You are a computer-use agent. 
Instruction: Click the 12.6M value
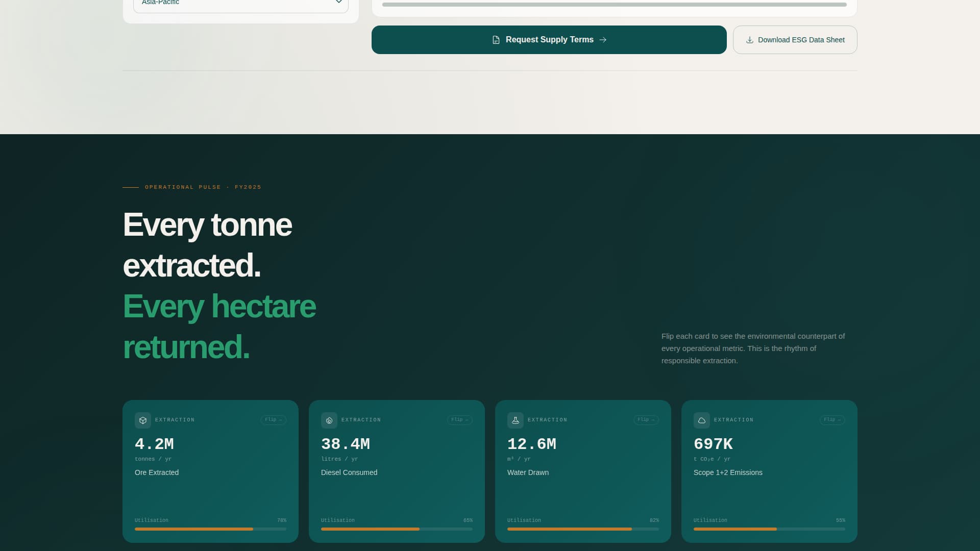pos(532,444)
